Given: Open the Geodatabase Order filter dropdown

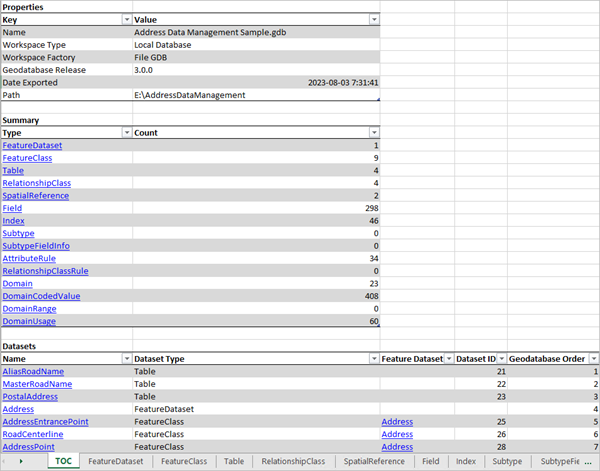Looking at the screenshot, I should point(593,358).
